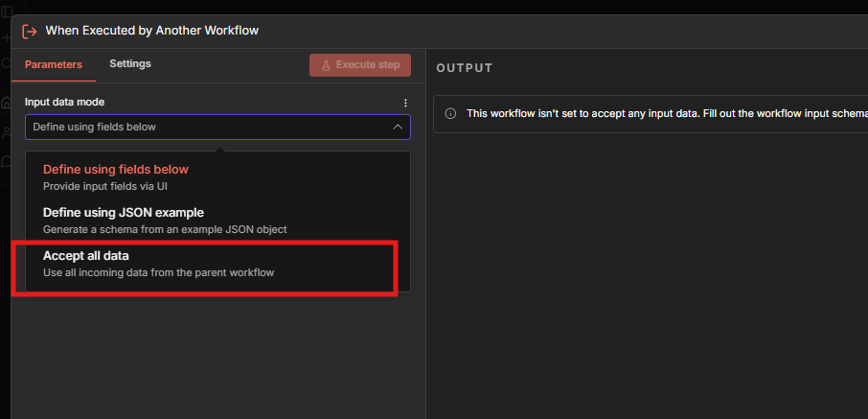Click the workflow input schema notice message
Image resolution: width=868 pixels, height=419 pixels.
coord(661,113)
